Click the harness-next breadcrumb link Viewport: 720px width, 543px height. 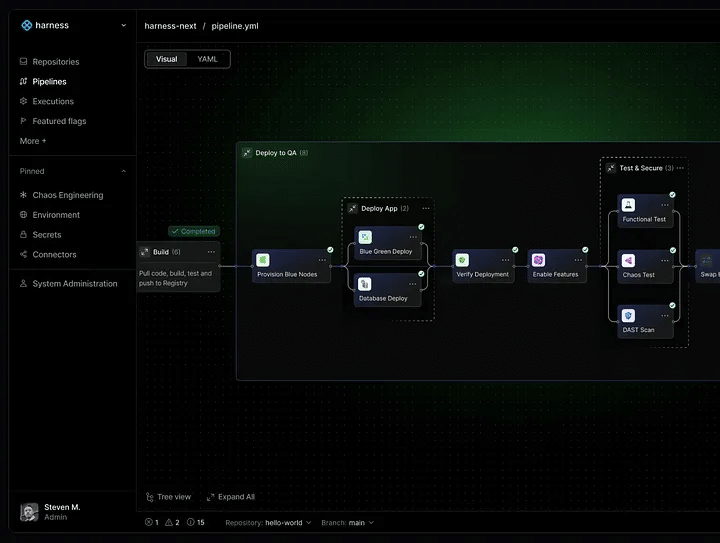click(171, 25)
